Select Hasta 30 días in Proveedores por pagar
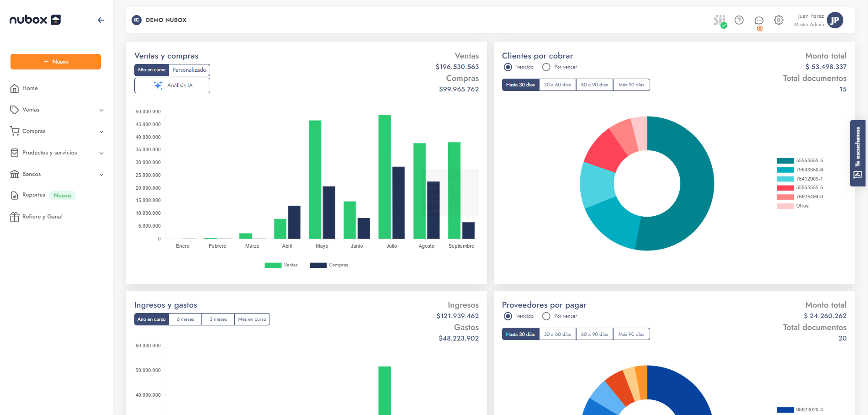The height and width of the screenshot is (415, 868). [x=521, y=334]
